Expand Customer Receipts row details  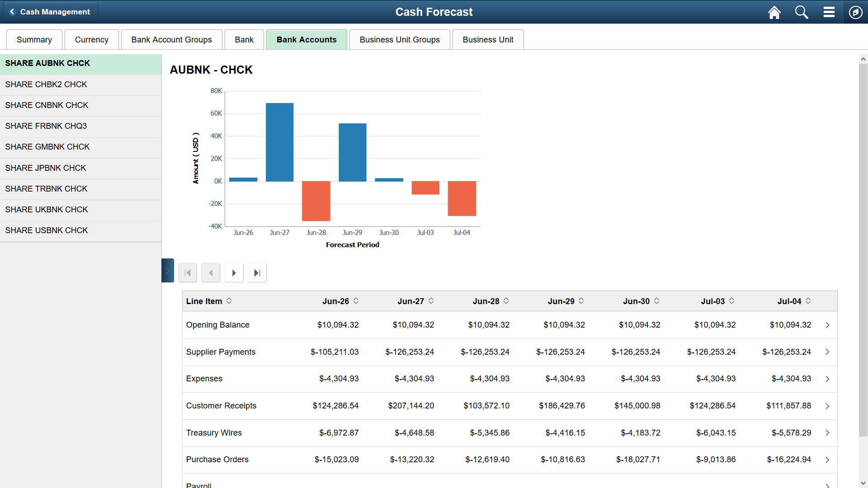click(x=828, y=406)
